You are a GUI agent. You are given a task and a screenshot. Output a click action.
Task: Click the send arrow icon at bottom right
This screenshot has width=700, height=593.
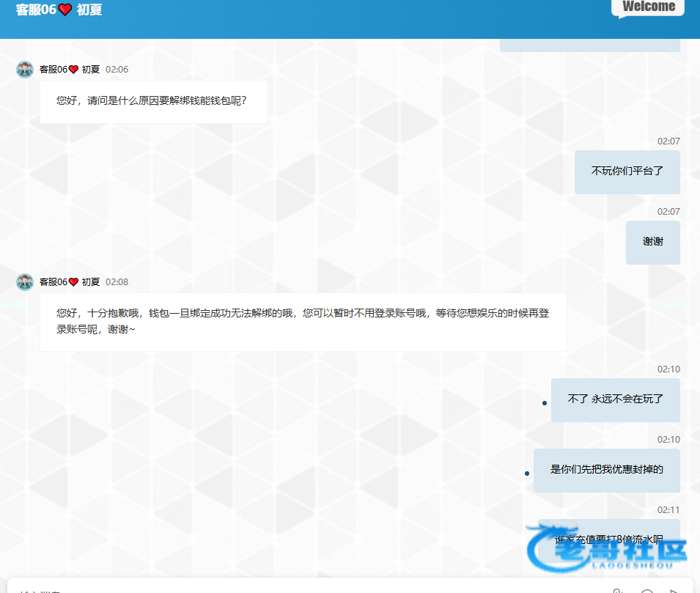674,590
